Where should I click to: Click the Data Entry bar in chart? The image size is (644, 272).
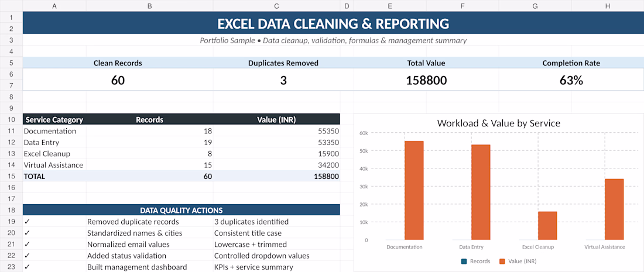click(481, 192)
